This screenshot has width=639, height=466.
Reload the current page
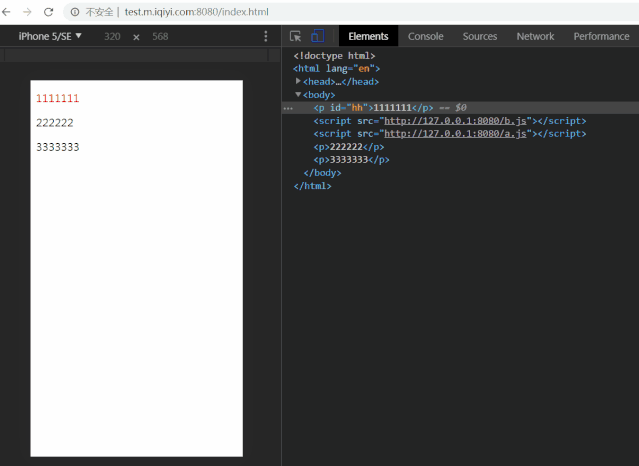tap(48, 12)
